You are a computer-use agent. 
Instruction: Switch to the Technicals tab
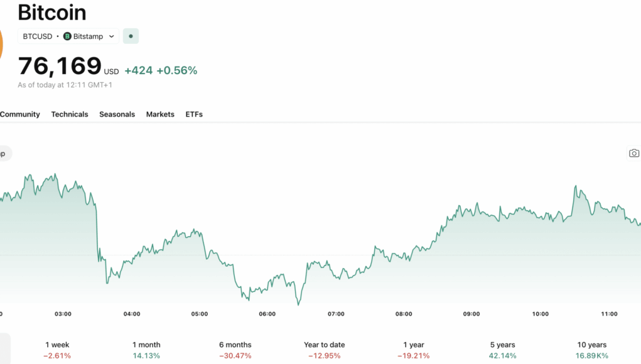coord(70,114)
